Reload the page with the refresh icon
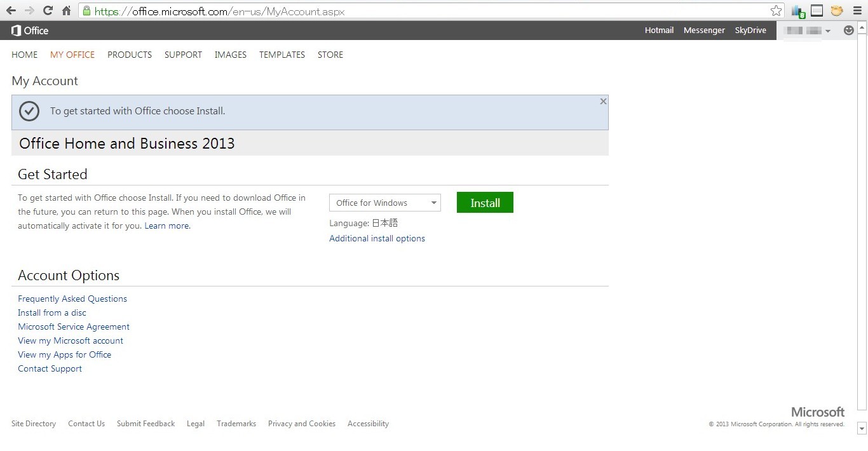 pyautogui.click(x=48, y=11)
